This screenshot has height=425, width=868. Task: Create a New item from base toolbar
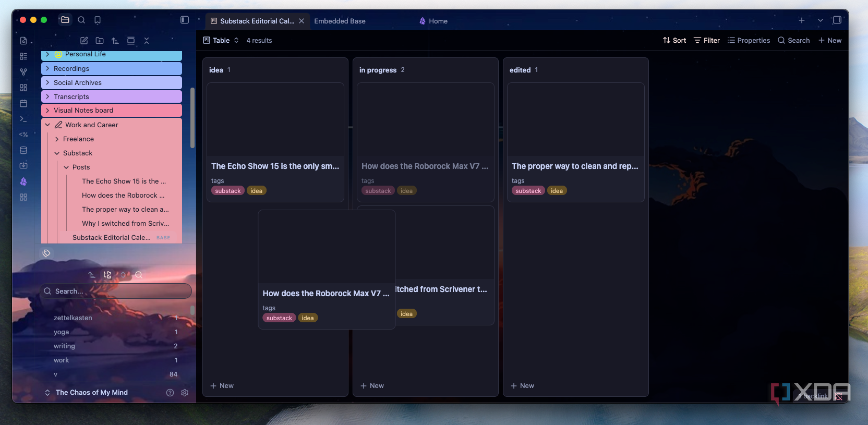(x=830, y=41)
